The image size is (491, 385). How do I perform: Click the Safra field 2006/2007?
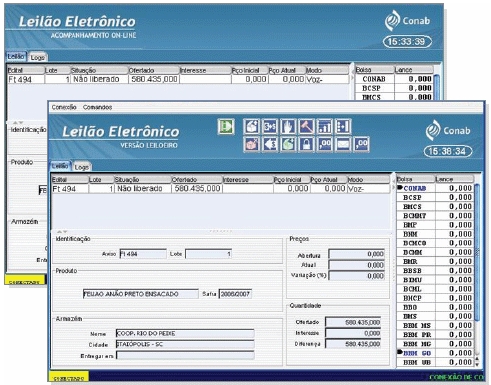pyautogui.click(x=235, y=294)
